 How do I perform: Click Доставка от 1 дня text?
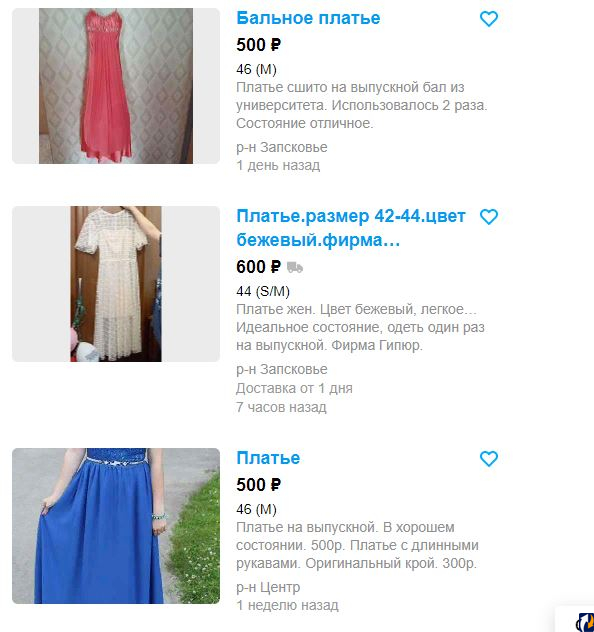tap(294, 388)
